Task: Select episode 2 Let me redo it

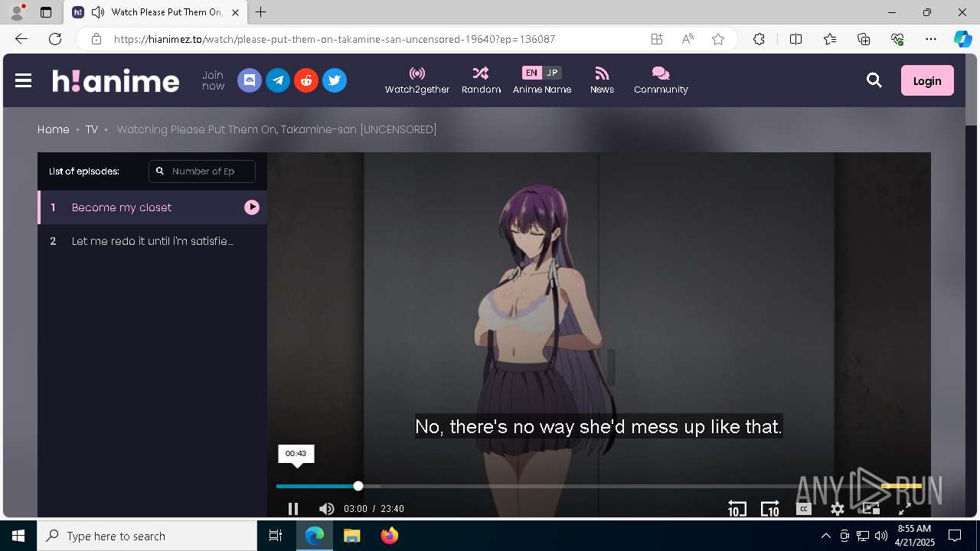Action: point(152,241)
